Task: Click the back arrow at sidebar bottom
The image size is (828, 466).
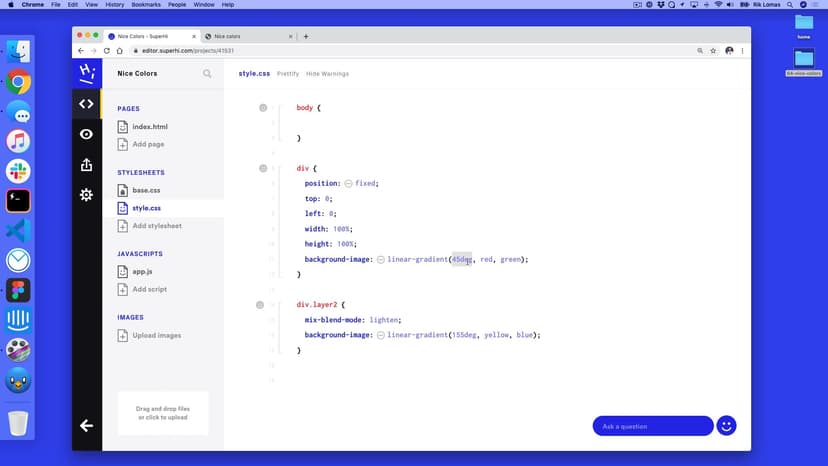Action: [87, 425]
